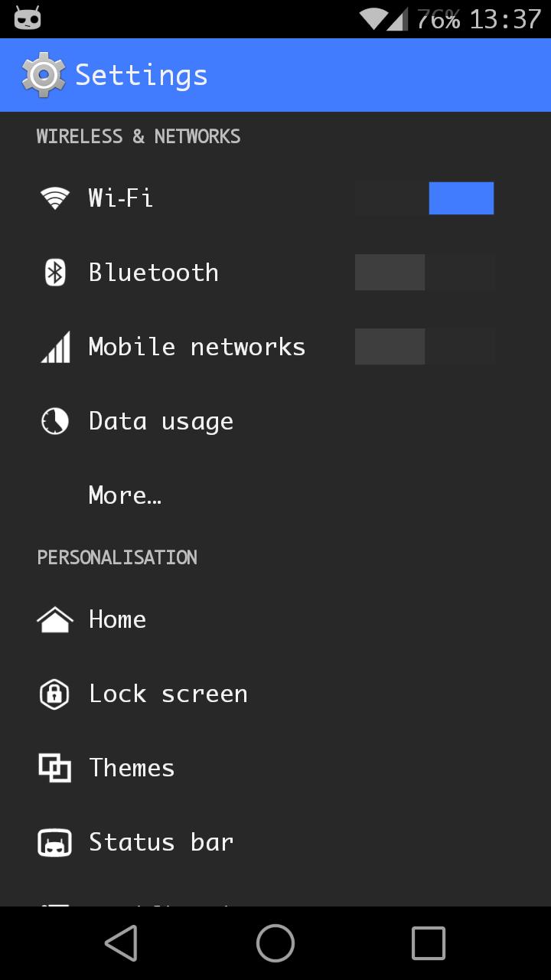The image size is (551, 980).
Task: Open Data usage via its clock icon
Action: 54,420
